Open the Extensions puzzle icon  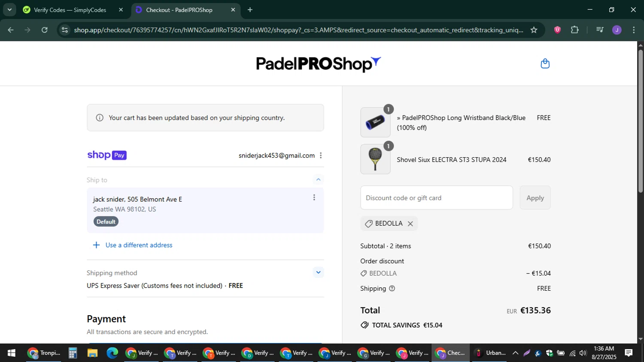click(574, 30)
